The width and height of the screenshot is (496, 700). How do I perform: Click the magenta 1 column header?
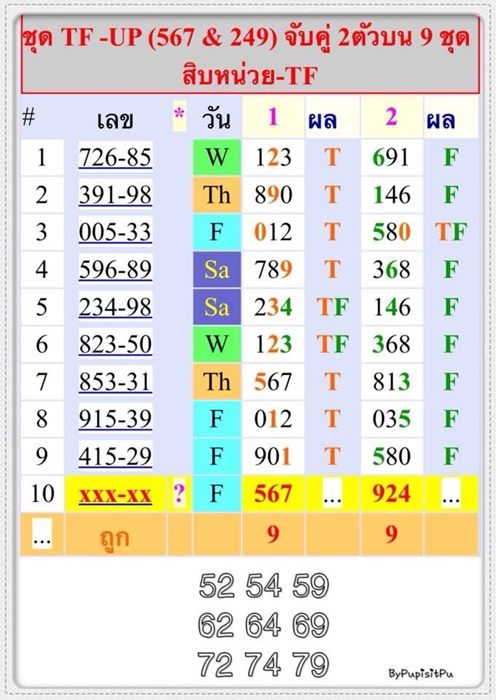(x=273, y=117)
